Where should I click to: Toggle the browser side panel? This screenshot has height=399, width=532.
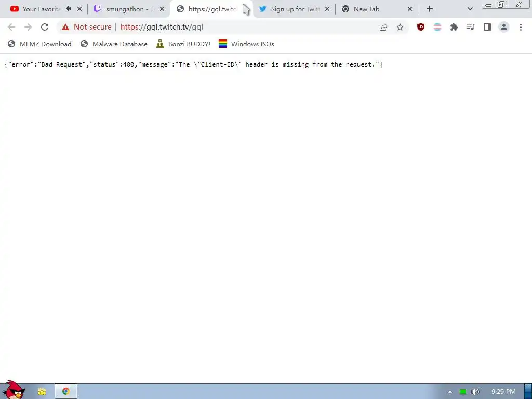(x=487, y=27)
